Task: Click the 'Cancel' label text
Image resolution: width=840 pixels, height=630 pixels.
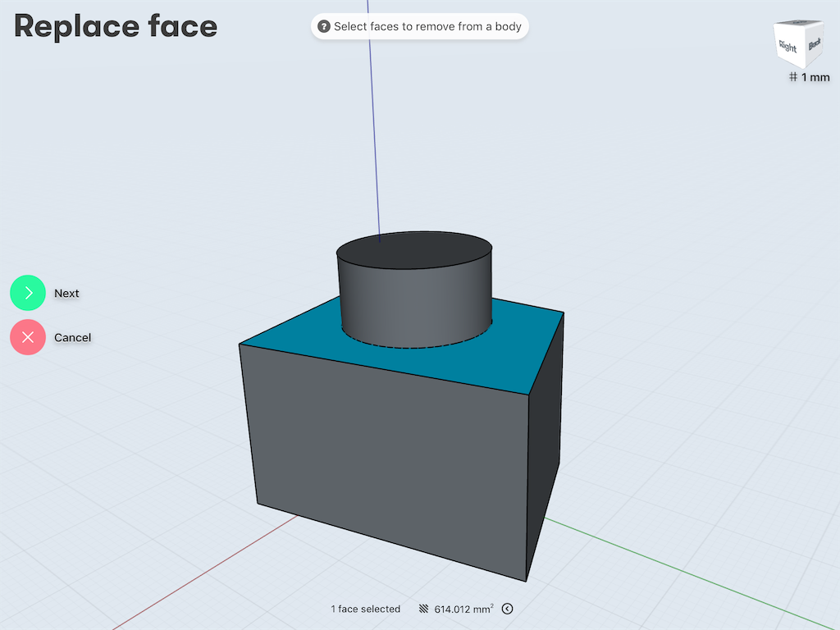Action: click(x=72, y=337)
